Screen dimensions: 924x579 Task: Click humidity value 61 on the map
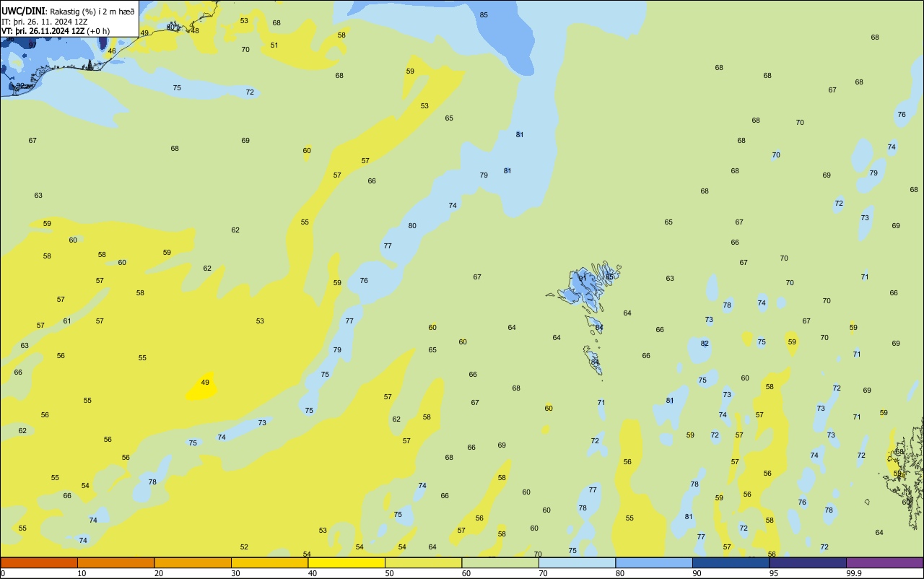pyautogui.click(x=67, y=321)
